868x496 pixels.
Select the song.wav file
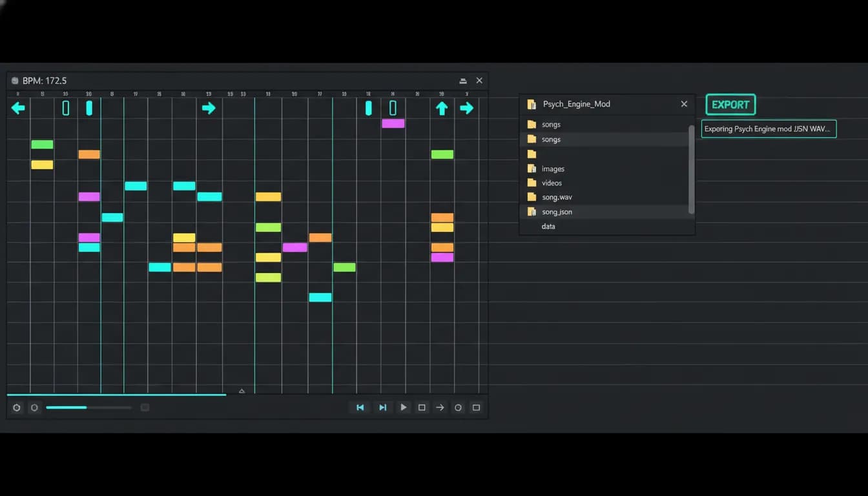point(604,197)
